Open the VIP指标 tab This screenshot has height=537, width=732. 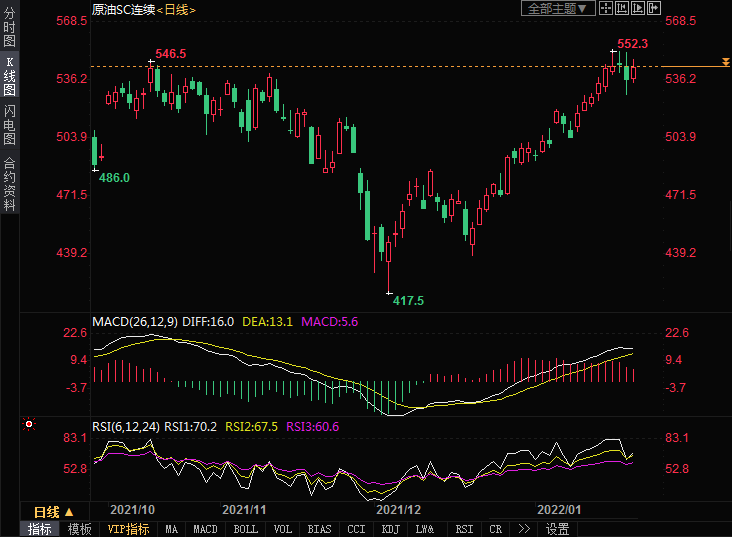click(128, 529)
